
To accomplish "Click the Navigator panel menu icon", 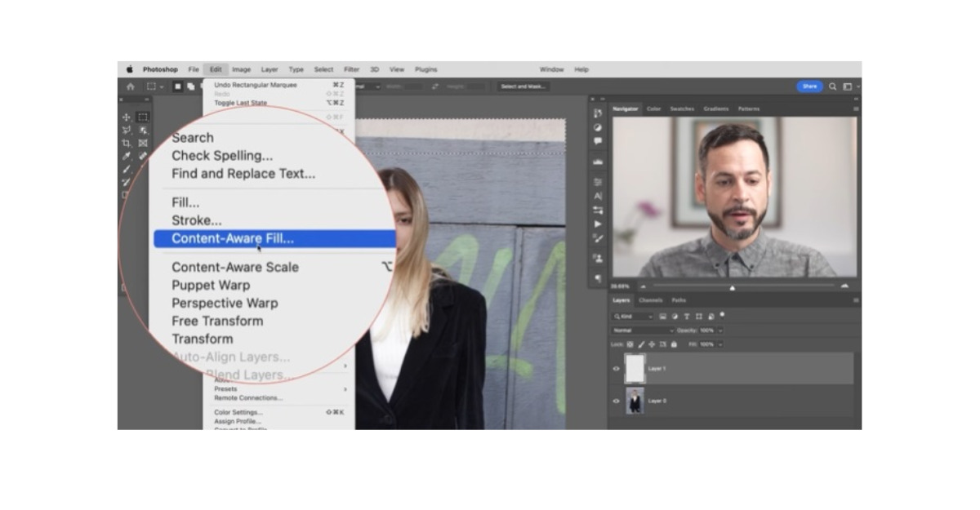I will (856, 109).
